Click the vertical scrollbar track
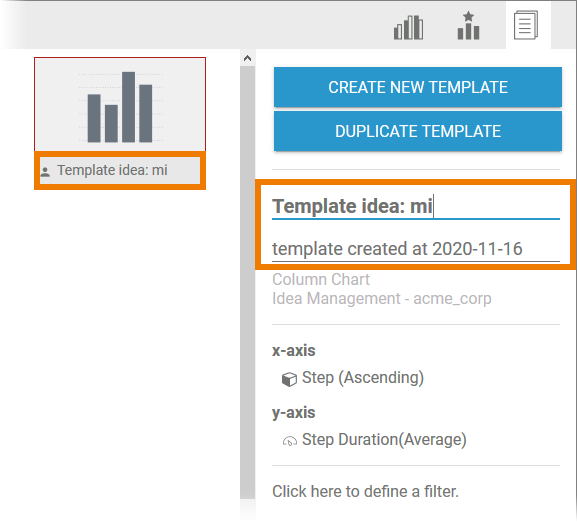 (x=247, y=282)
